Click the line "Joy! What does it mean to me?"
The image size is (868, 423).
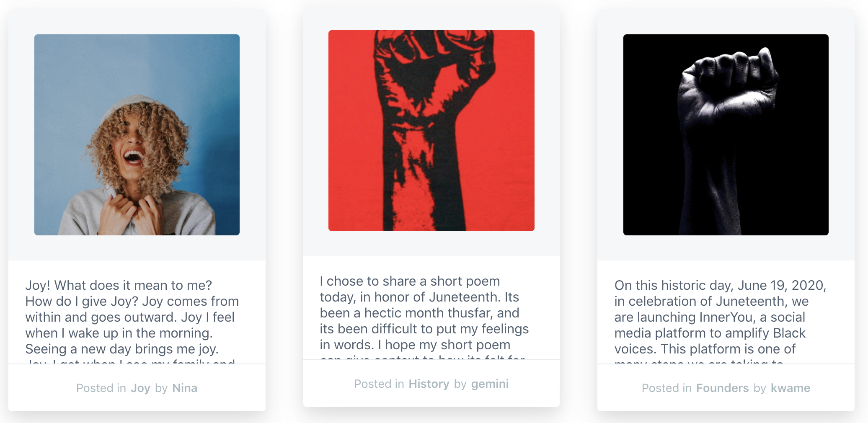tap(119, 285)
